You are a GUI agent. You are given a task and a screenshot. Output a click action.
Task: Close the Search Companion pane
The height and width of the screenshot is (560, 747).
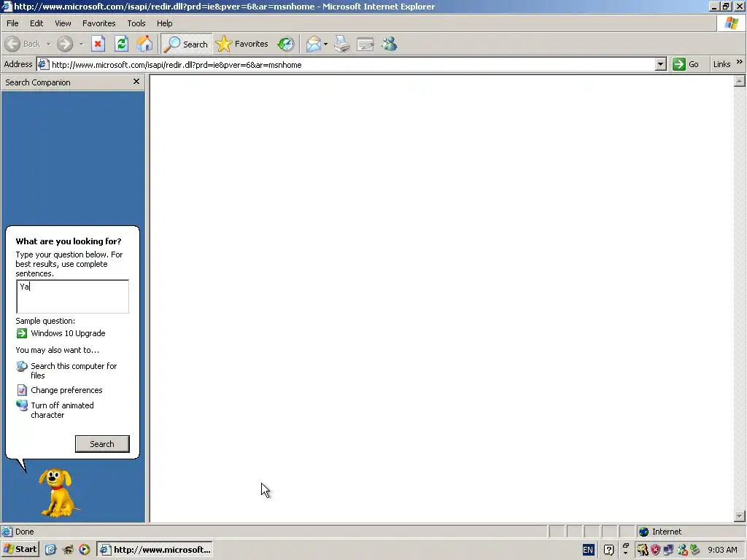coord(136,82)
